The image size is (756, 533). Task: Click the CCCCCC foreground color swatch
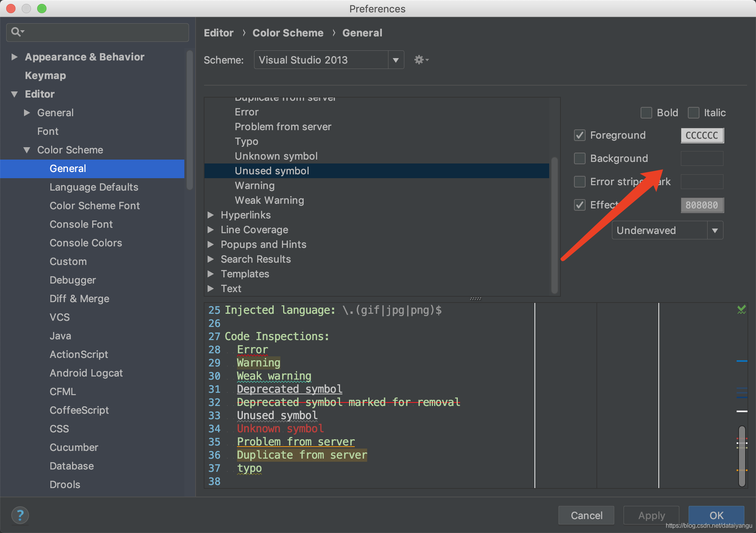pos(702,136)
